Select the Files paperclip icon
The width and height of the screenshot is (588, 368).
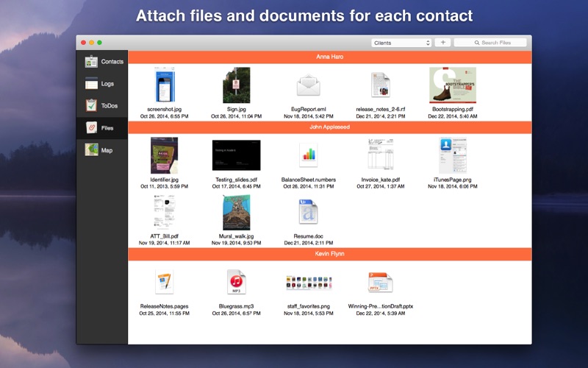coord(91,127)
